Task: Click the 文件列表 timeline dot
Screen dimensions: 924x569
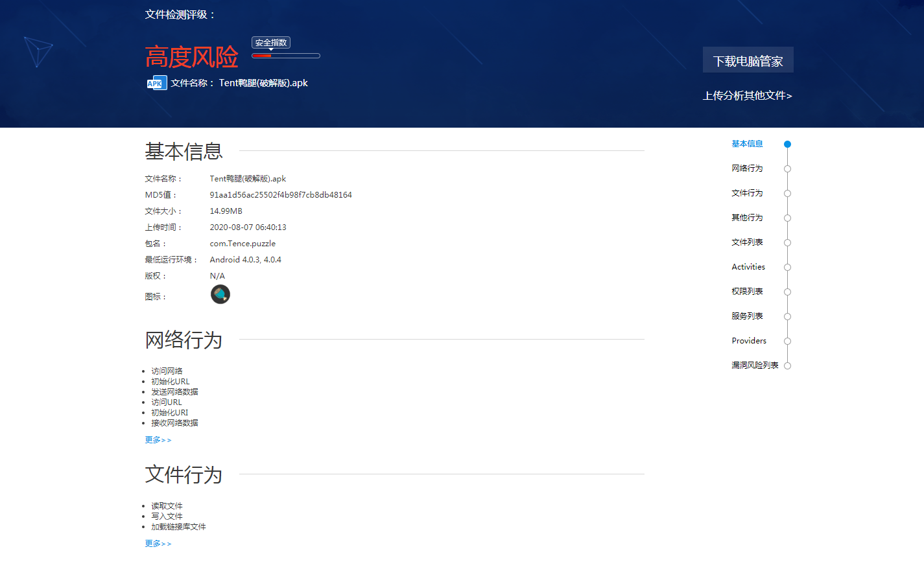Action: 787,242
